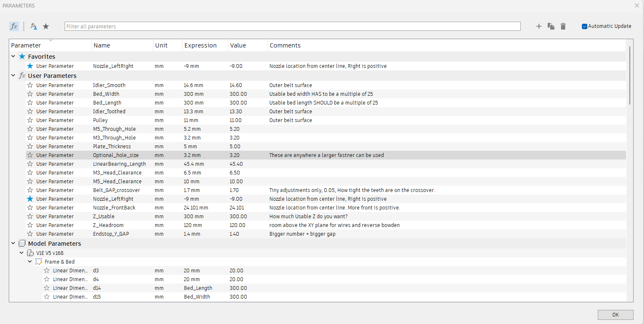644x324 pixels.
Task: Disable the Automatic Update checkbox
Action: (585, 26)
